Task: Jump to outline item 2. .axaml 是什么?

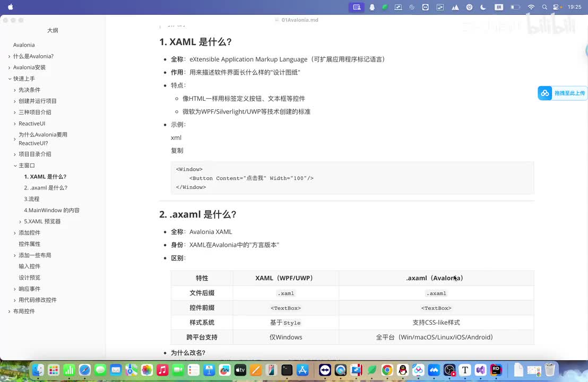Action: click(46, 188)
